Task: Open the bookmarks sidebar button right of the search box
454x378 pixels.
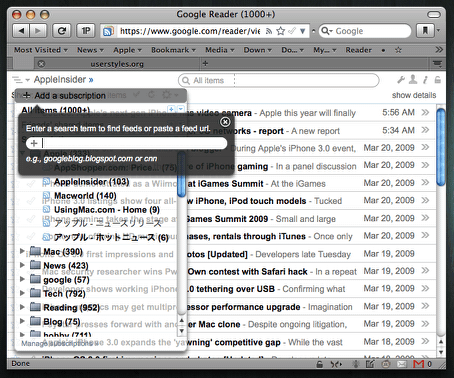Action: (x=425, y=31)
